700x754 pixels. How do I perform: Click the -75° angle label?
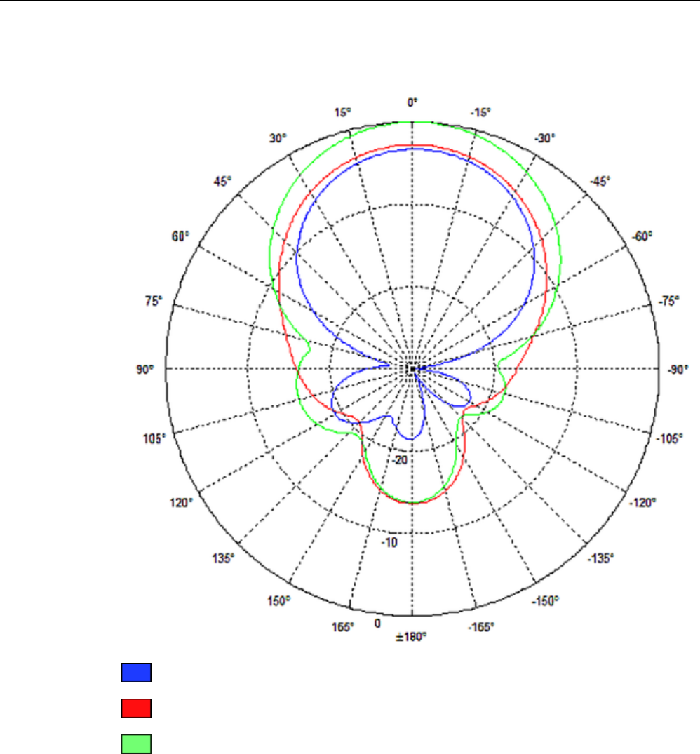[668, 301]
